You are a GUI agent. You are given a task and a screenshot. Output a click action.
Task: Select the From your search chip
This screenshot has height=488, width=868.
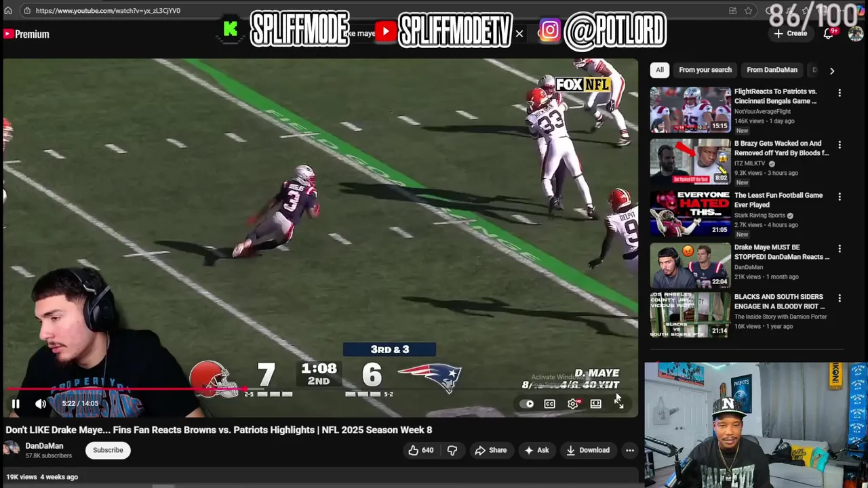click(x=705, y=70)
